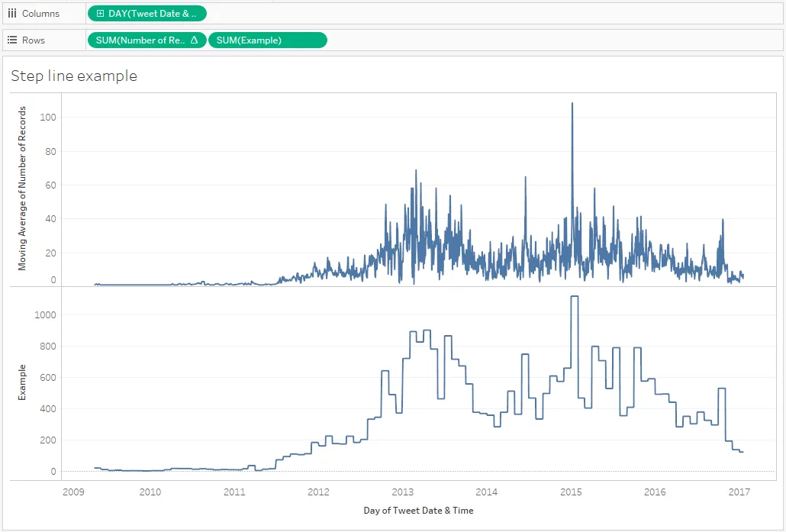Click the Example axis label
This screenshot has height=532, width=786.
point(22,382)
